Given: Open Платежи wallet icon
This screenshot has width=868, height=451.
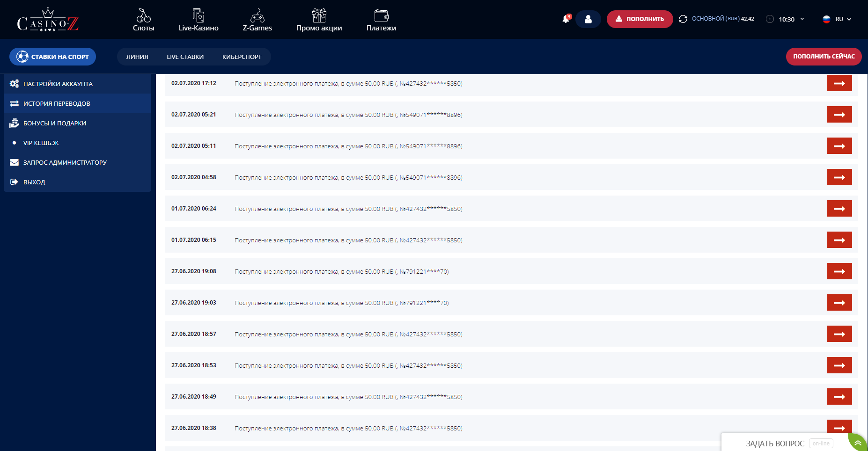Looking at the screenshot, I should click(x=382, y=15).
